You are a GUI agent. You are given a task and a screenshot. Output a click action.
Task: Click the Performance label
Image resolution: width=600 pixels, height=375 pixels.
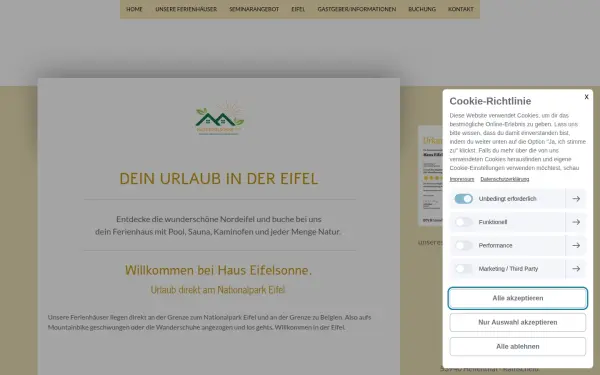(x=495, y=246)
